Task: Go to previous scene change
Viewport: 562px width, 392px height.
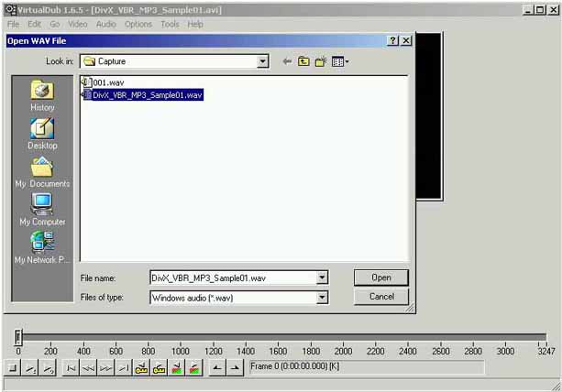Action: [x=176, y=368]
